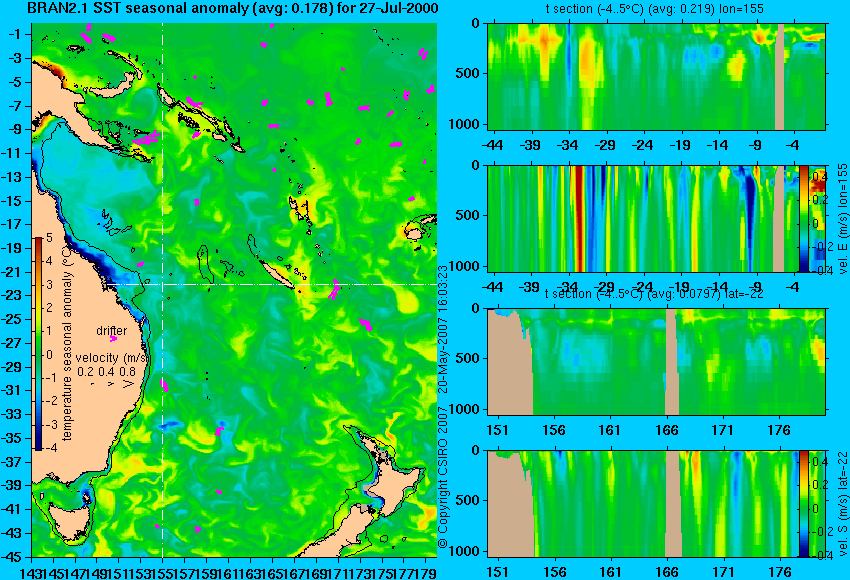Click the 'drifter' legend label
The image size is (850, 580).
[112, 331]
